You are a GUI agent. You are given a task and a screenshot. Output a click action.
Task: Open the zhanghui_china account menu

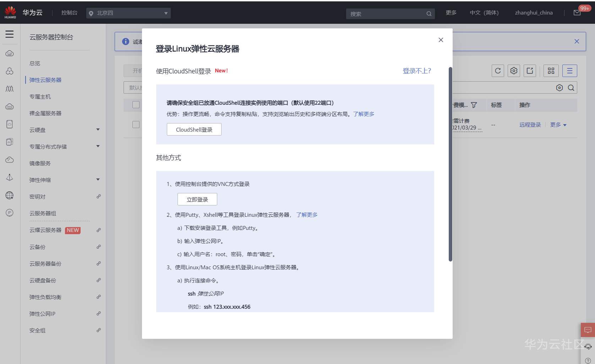[534, 13]
